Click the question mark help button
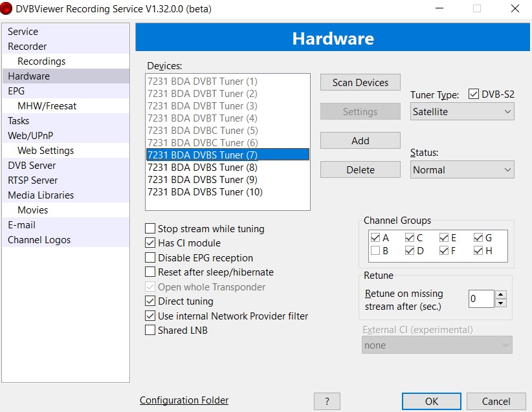Screen dimensions: 532x412 (327, 401)
